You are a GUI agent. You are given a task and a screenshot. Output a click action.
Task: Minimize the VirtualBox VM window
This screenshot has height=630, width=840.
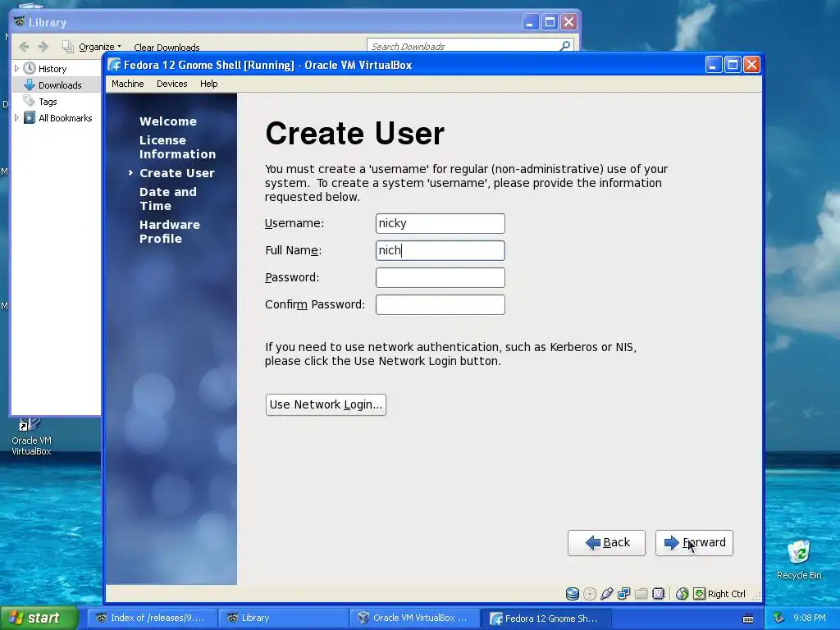[713, 65]
